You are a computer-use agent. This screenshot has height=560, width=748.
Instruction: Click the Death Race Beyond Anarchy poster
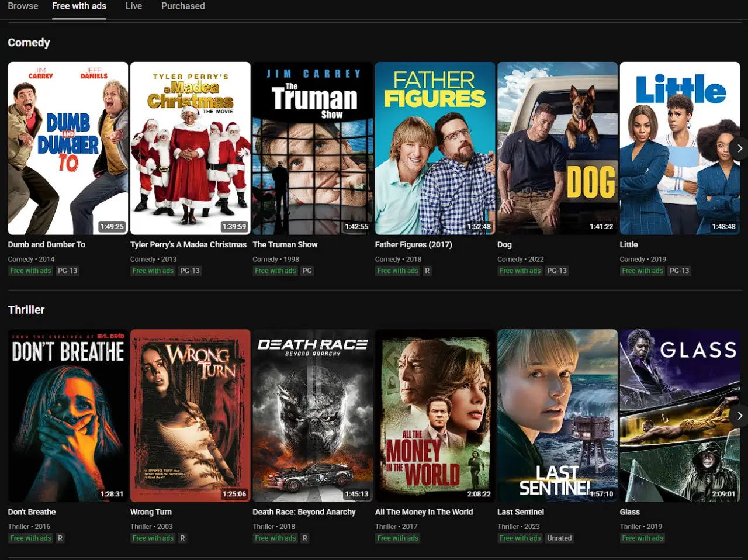313,416
